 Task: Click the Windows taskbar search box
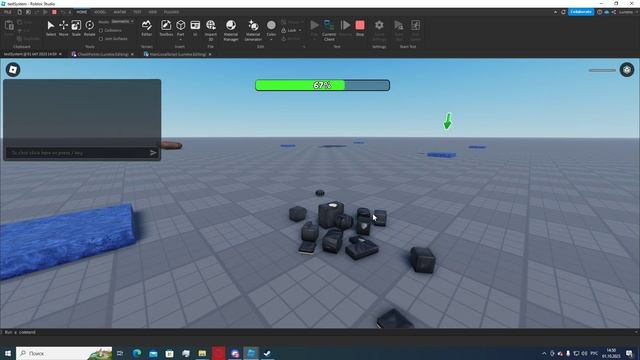pyautogui.click(x=64, y=353)
